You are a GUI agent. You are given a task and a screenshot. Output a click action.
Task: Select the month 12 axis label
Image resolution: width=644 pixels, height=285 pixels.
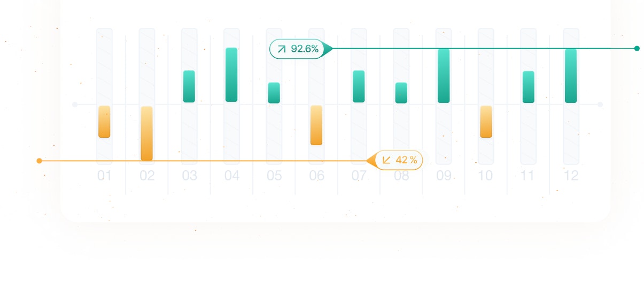571,176
